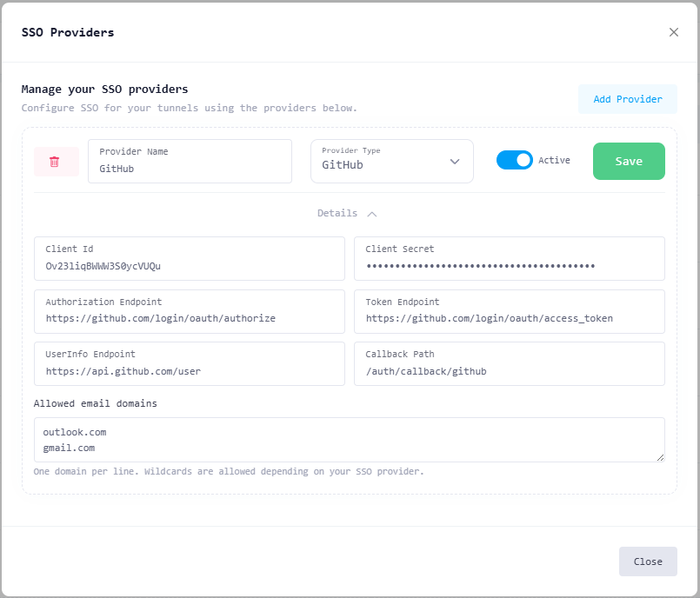
Task: Click the red trash delete provider icon
Action: [x=55, y=162]
